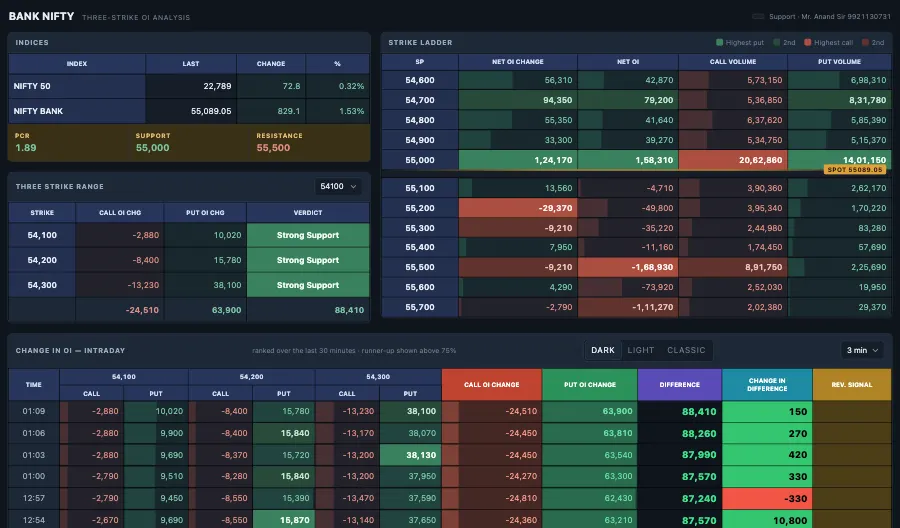The height and width of the screenshot is (528, 900).
Task: Click the 54,300 group header in intraday table
Action: [378, 376]
